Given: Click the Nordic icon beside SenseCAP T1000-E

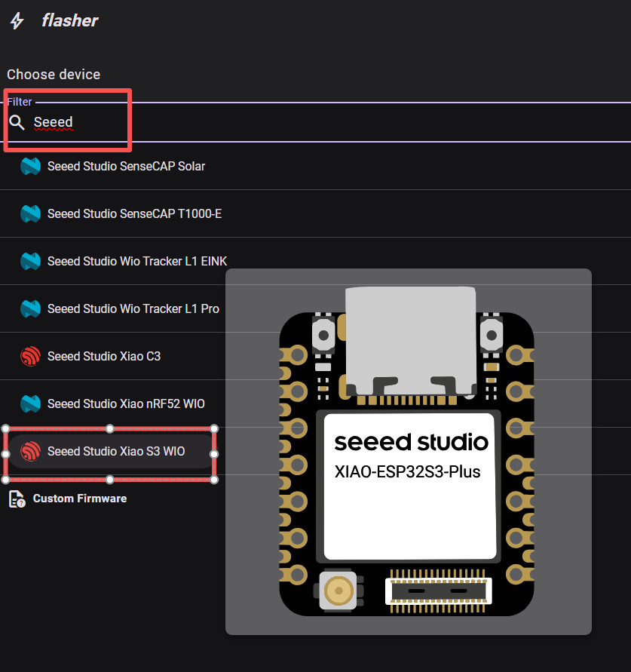Looking at the screenshot, I should [x=30, y=213].
